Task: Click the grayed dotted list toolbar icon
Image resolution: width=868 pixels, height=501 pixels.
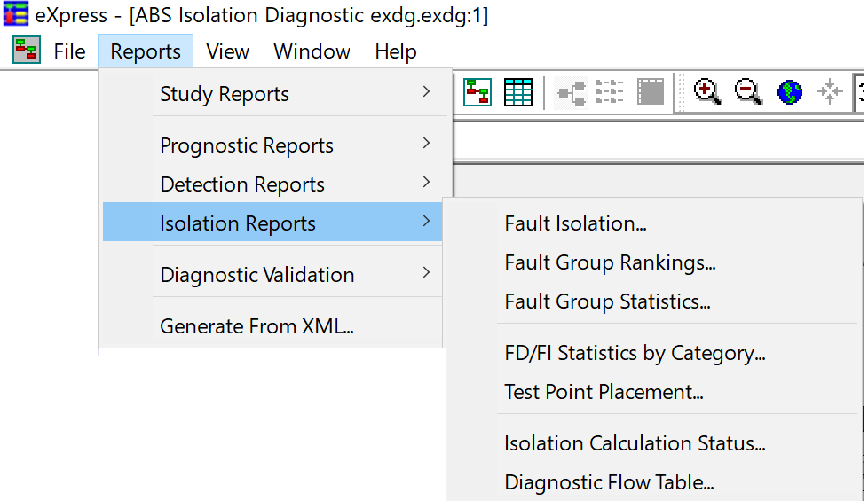Action: pos(610,92)
